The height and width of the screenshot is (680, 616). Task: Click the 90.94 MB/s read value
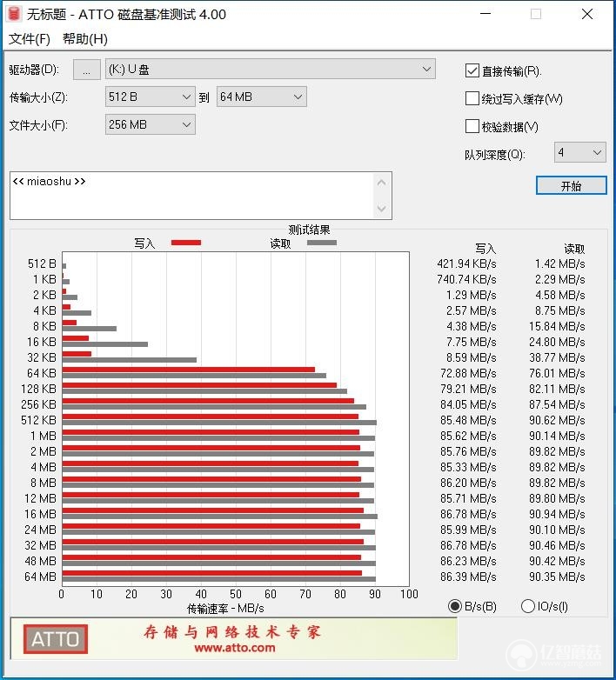click(557, 514)
